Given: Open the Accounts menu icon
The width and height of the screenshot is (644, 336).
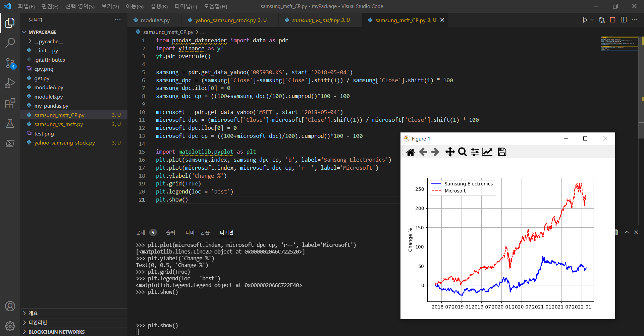Looking at the screenshot, I should (10, 306).
